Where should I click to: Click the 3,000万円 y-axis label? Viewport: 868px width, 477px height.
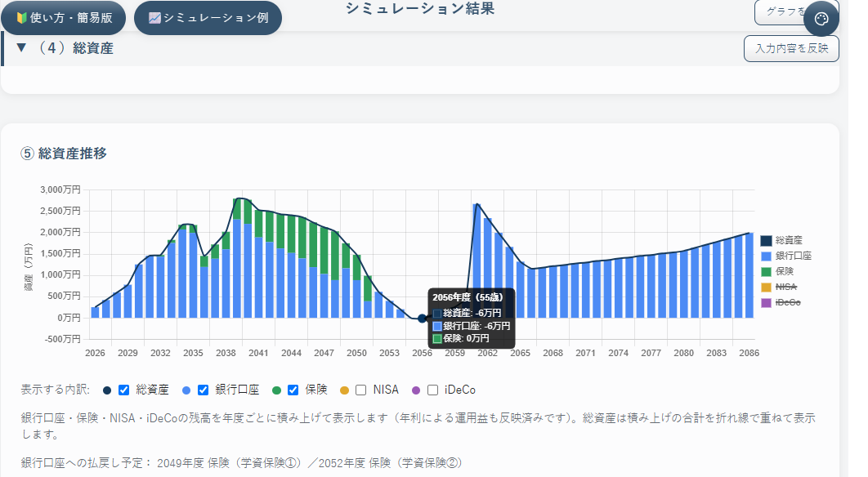(x=60, y=189)
